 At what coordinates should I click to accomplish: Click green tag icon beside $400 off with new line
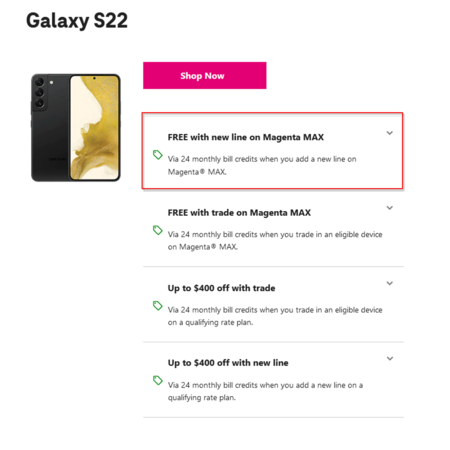157,380
